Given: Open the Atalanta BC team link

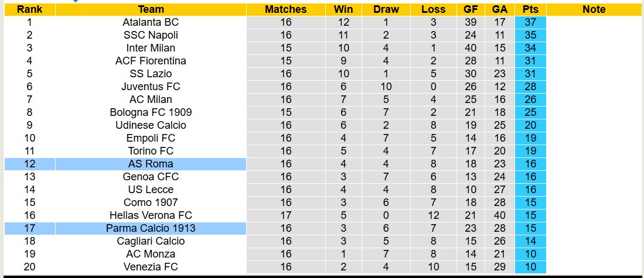Looking at the screenshot, I should tap(151, 22).
